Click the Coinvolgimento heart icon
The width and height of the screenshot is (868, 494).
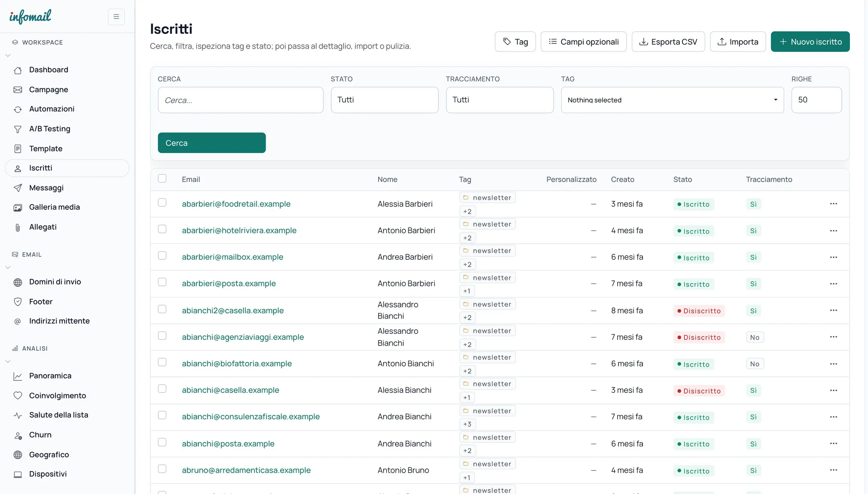[18, 396]
